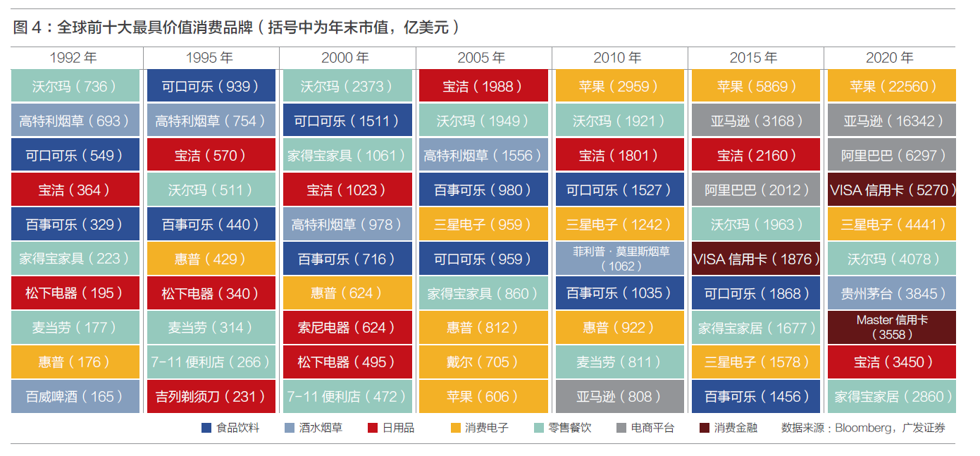980x456 pixels.
Task: Select the cell 家得宝家具（1061）
Action: coord(347,155)
